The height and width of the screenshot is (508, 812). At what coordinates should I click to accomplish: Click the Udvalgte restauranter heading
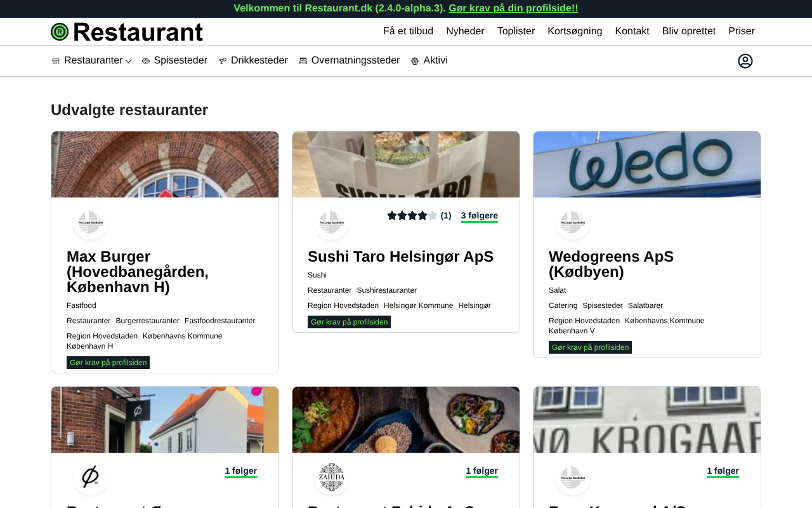(129, 110)
